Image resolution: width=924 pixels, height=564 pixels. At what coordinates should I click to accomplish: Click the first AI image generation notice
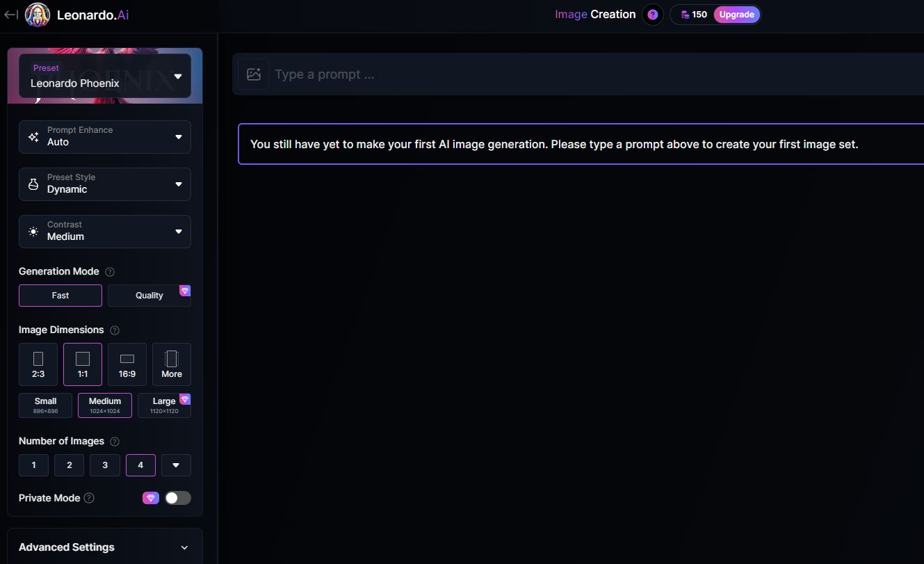pyautogui.click(x=581, y=144)
